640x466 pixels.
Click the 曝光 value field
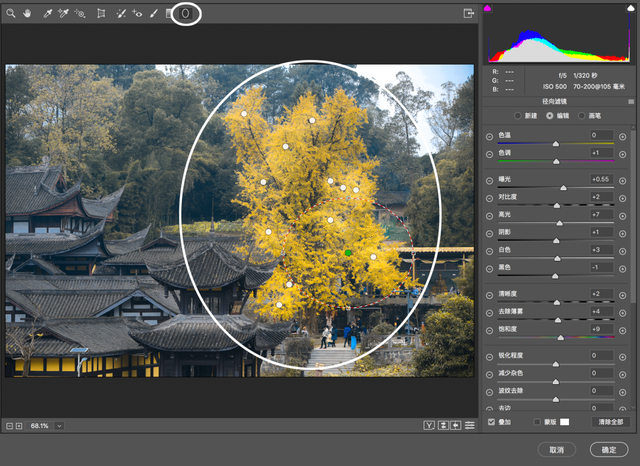point(602,179)
